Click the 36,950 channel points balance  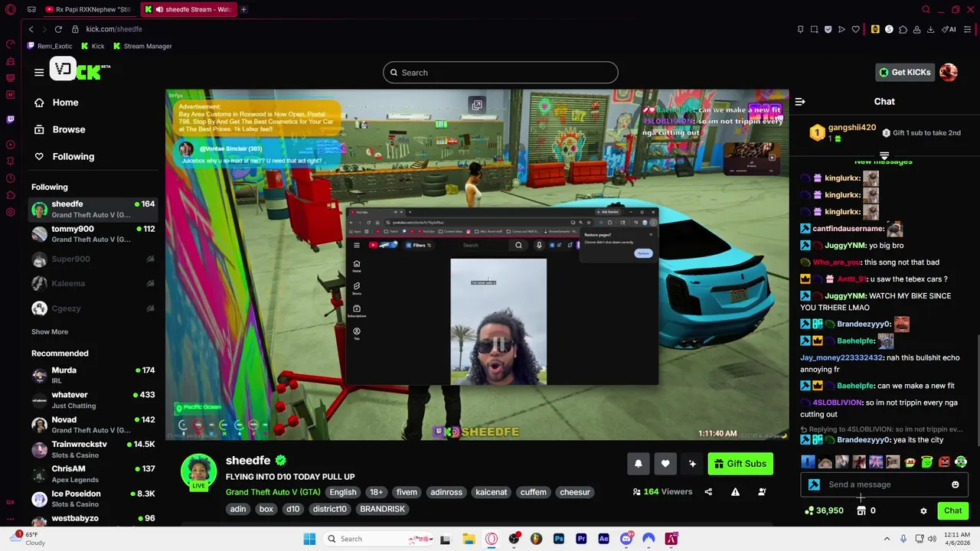pyautogui.click(x=825, y=510)
